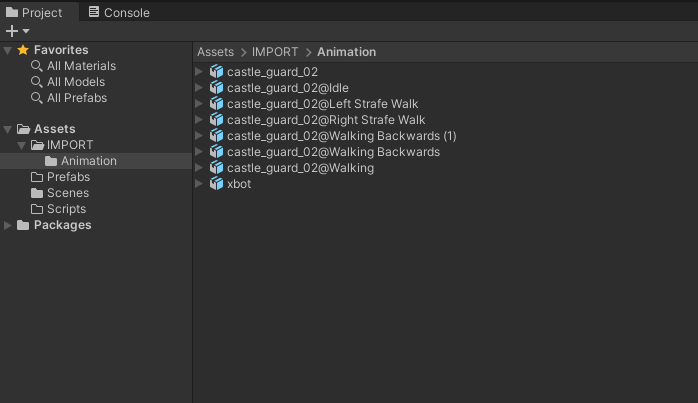Click the Scripts folder icon
The height and width of the screenshot is (403, 698).
[37, 209]
